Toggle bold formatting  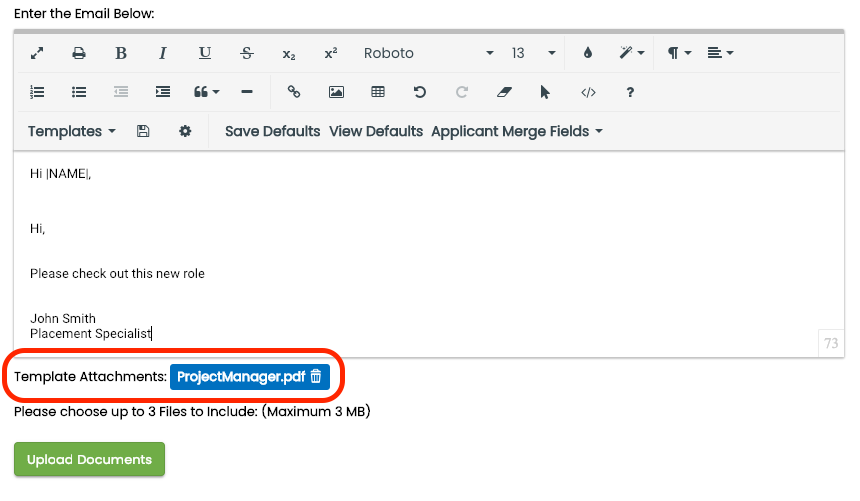coord(121,53)
